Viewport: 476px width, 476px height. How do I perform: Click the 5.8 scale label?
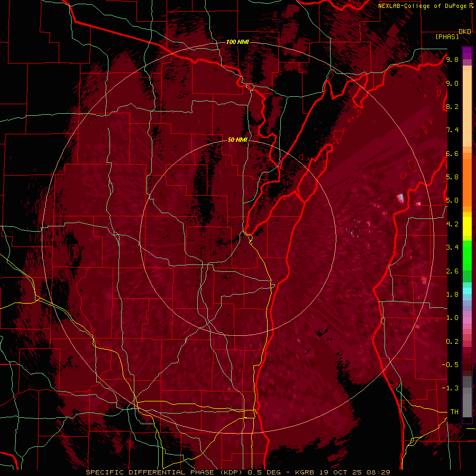(x=452, y=177)
